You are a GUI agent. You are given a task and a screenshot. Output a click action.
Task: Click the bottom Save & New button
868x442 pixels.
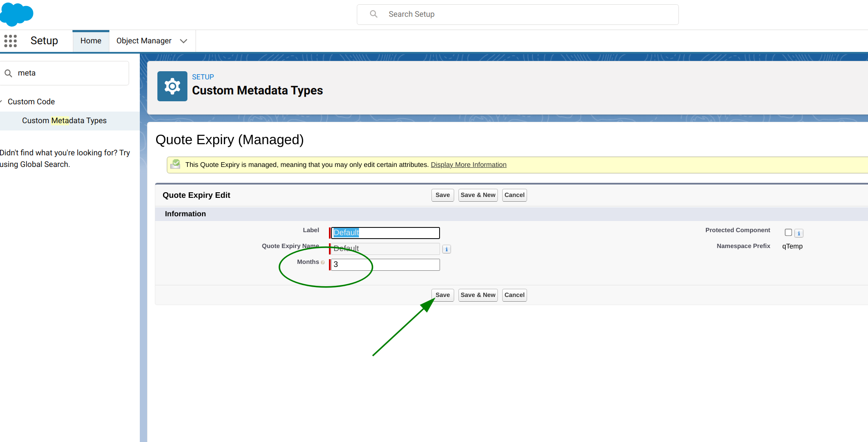478,295
